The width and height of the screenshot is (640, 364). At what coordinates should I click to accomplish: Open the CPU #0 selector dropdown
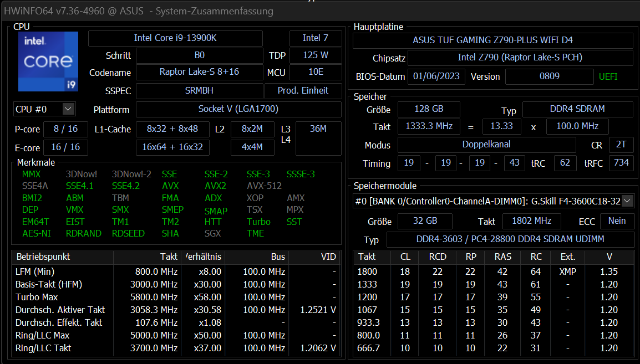point(68,109)
